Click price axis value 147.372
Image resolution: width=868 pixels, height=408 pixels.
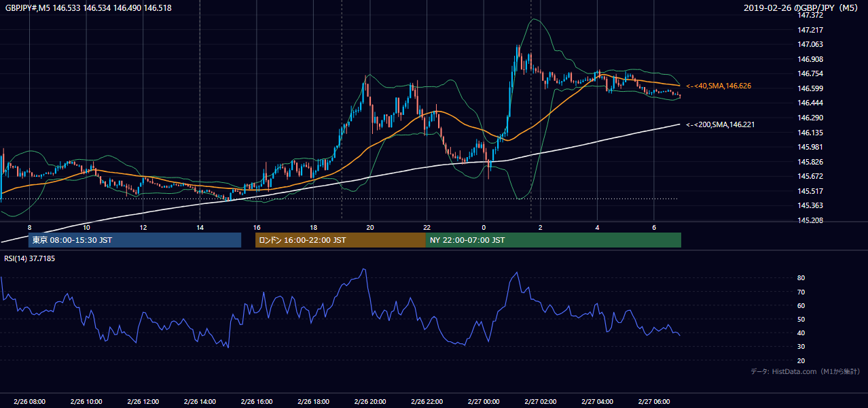click(810, 15)
